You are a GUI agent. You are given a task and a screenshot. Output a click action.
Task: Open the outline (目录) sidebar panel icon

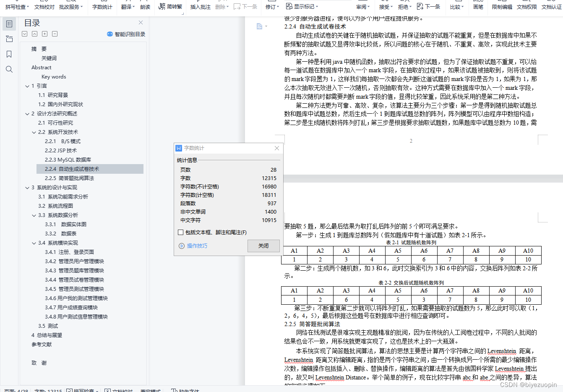pyautogui.click(x=9, y=24)
